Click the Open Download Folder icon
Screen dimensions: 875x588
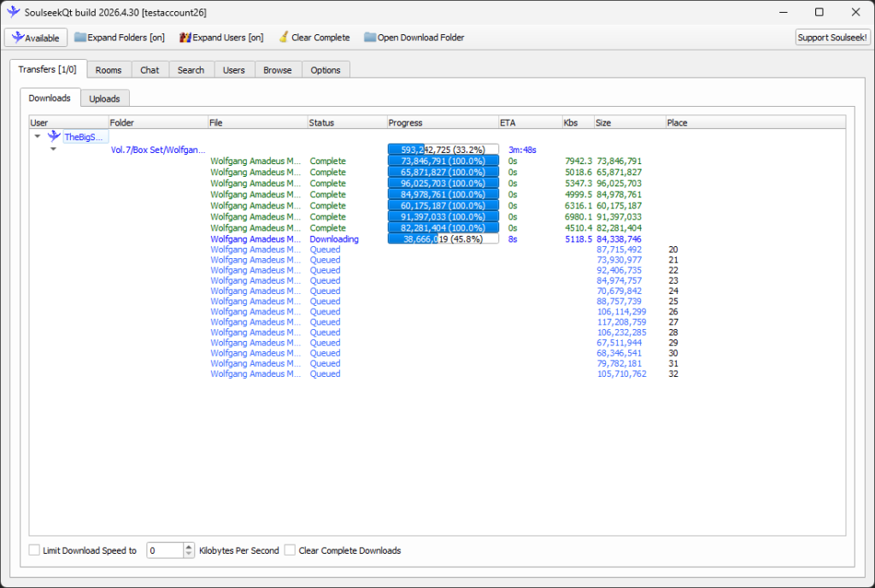pyautogui.click(x=370, y=38)
